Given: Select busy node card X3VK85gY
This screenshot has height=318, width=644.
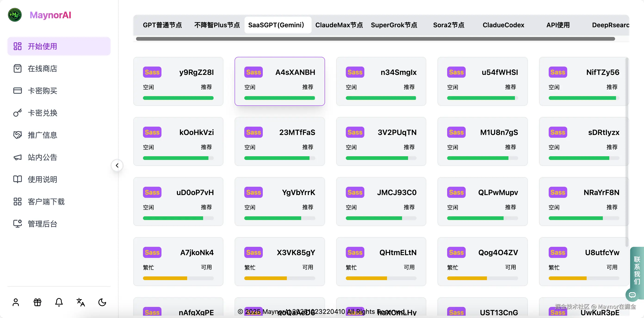Looking at the screenshot, I should click(x=279, y=261).
